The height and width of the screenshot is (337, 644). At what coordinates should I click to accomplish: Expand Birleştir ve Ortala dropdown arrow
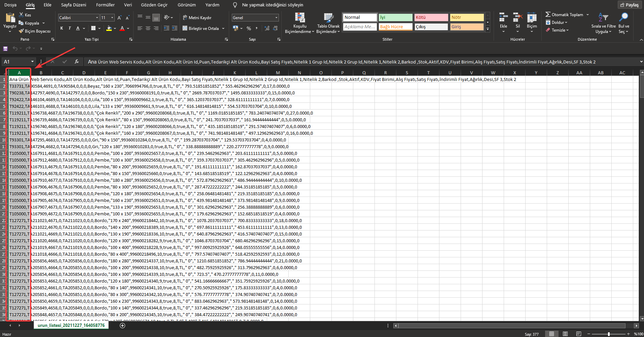[223, 28]
